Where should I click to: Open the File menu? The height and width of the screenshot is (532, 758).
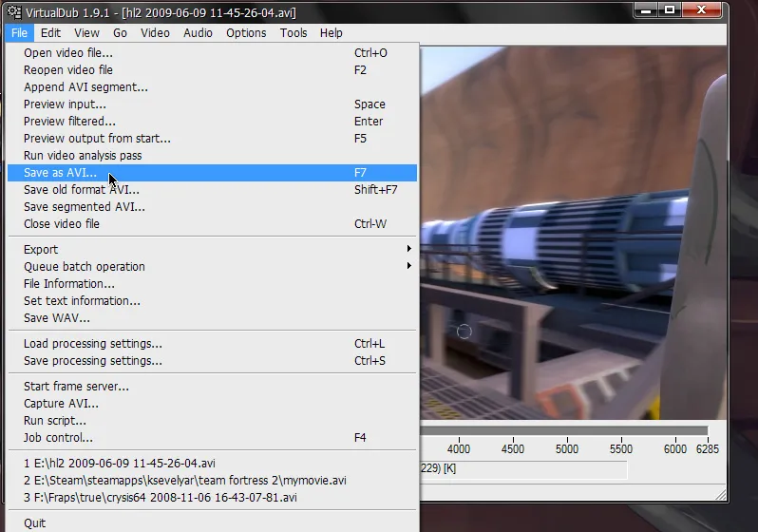pos(19,33)
